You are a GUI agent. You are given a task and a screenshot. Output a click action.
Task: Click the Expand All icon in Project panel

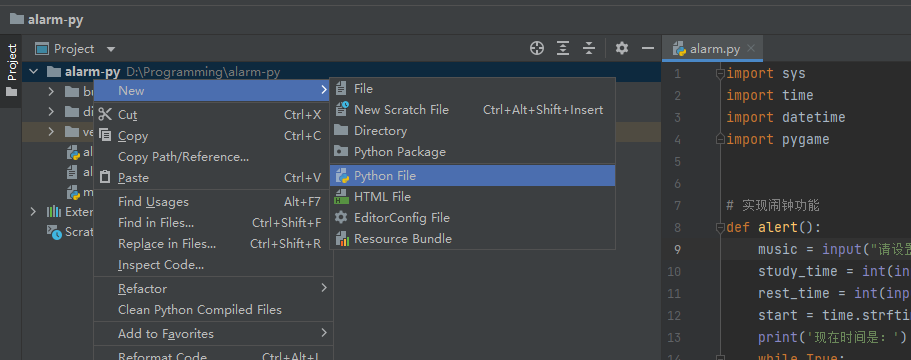pyautogui.click(x=563, y=48)
